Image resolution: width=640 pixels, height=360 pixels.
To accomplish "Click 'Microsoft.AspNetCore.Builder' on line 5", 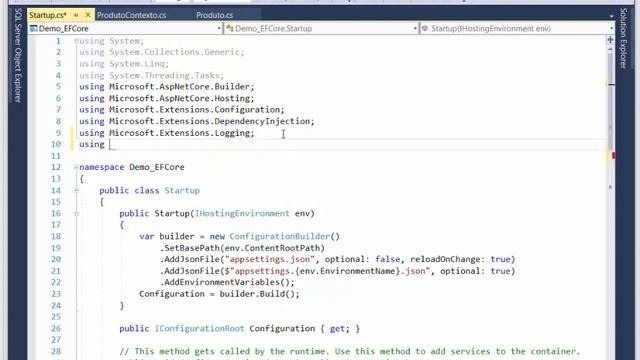I will pyautogui.click(x=179, y=87).
